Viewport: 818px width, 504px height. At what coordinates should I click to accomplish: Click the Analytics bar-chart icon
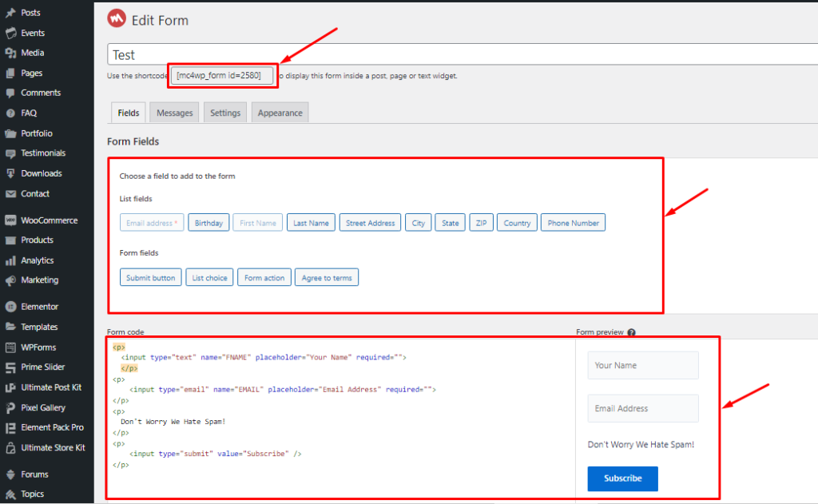point(10,260)
